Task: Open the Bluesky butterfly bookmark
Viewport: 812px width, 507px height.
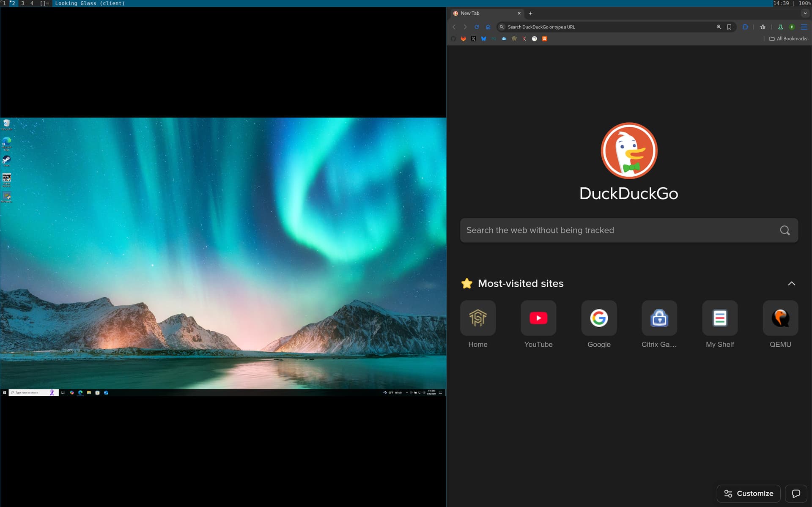Action: pos(483,38)
